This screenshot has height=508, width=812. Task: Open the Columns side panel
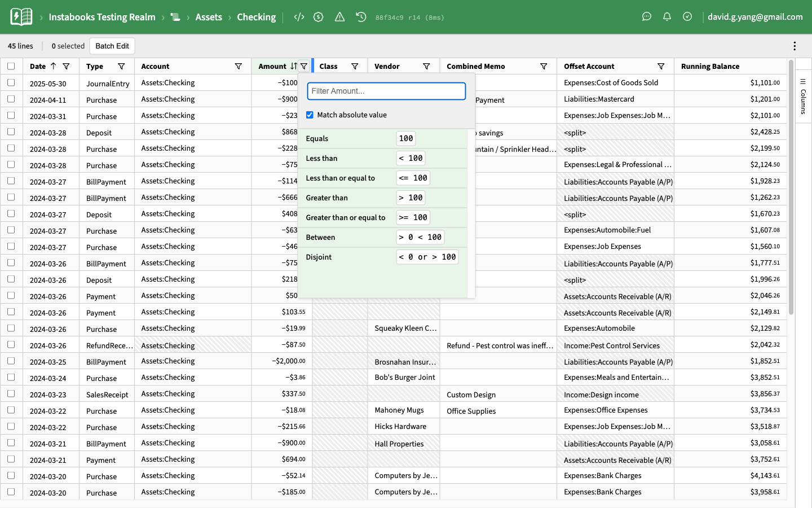804,97
